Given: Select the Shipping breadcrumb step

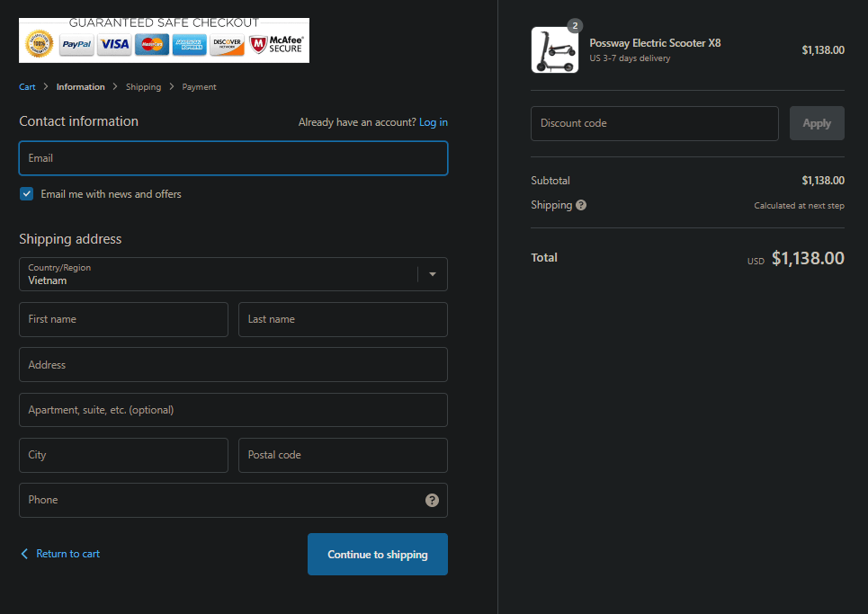Looking at the screenshot, I should pyautogui.click(x=143, y=87).
